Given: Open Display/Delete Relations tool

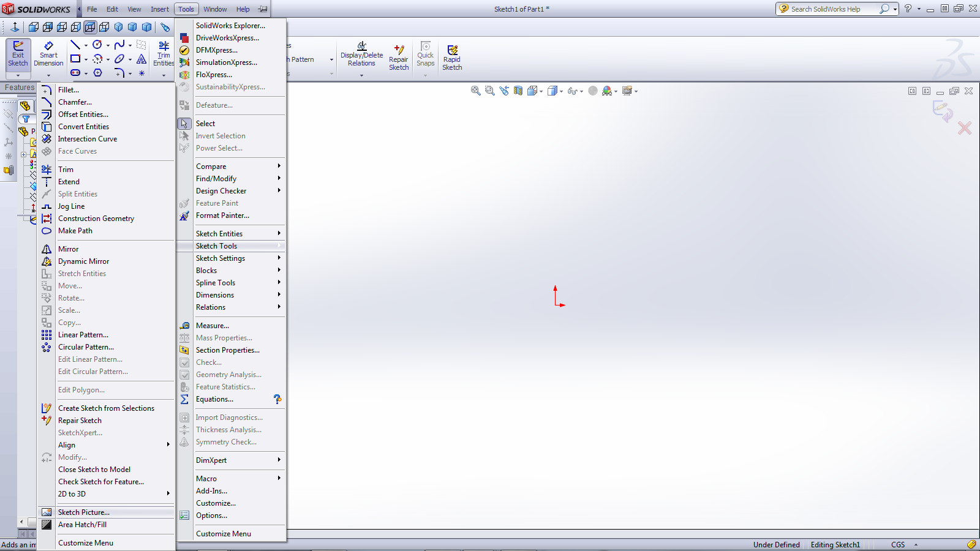Looking at the screenshot, I should pos(361,54).
